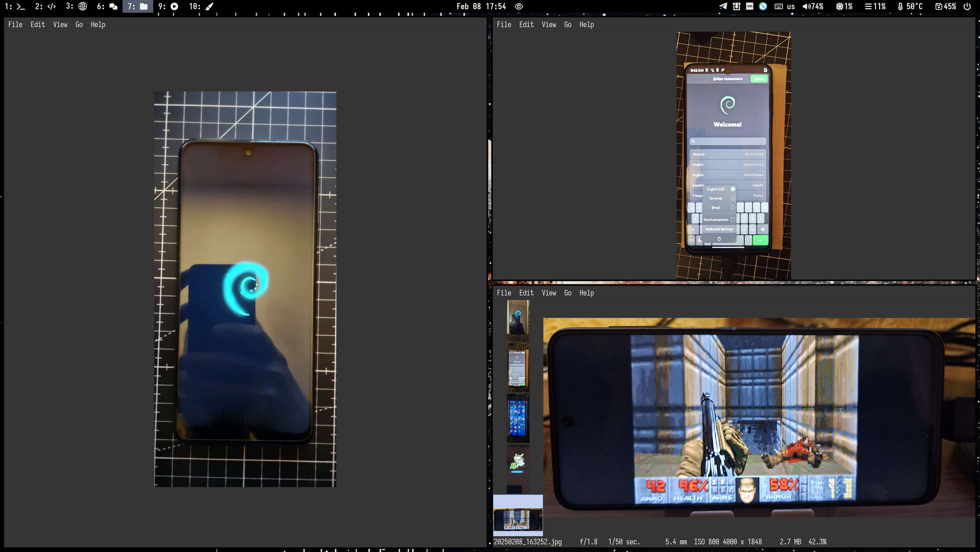Click the zoom level 42.3%
The image size is (980, 552).
pos(817,542)
